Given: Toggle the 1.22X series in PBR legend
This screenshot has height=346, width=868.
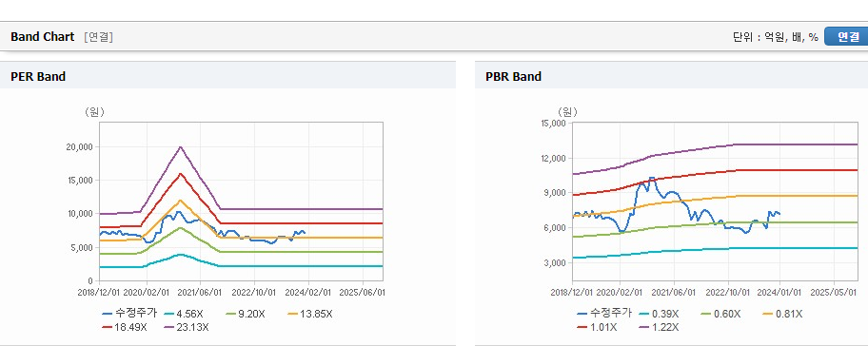Looking at the screenshot, I should [x=659, y=327].
